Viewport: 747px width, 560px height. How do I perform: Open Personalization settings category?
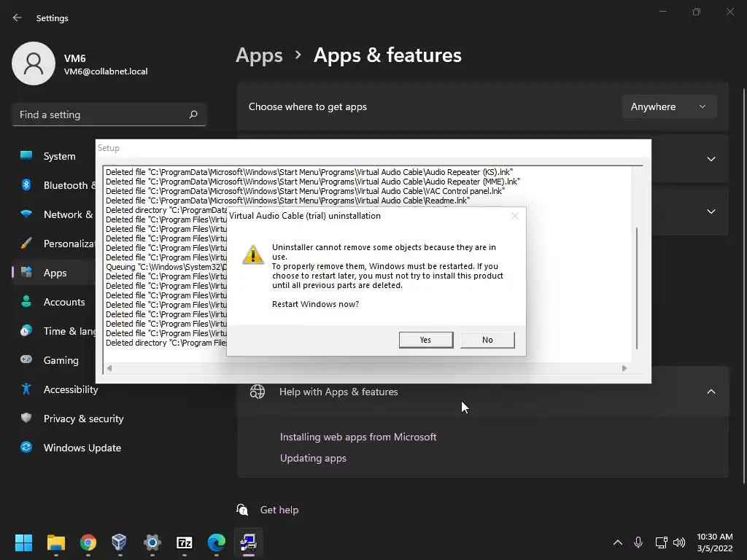(53, 244)
